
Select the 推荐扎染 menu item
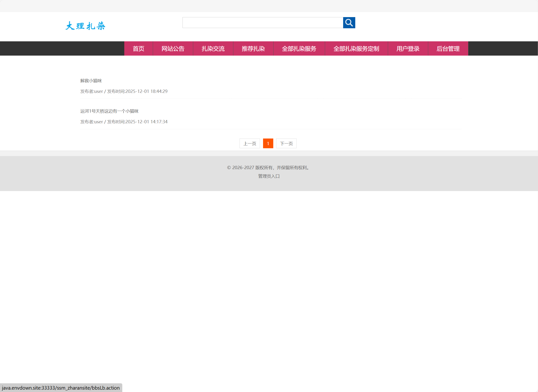point(253,49)
